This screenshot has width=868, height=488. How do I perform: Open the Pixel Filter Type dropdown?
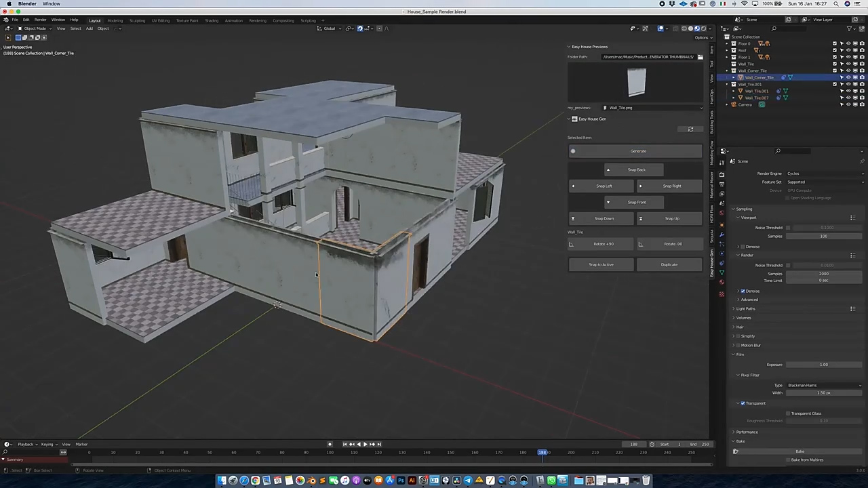pos(824,385)
